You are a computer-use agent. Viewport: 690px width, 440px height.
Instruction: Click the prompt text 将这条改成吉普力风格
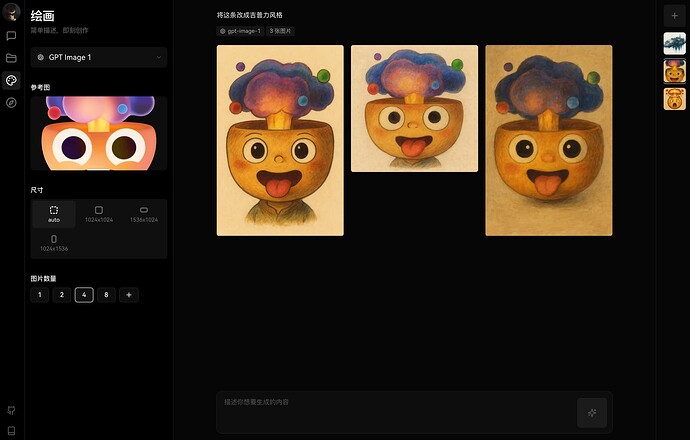[250, 15]
